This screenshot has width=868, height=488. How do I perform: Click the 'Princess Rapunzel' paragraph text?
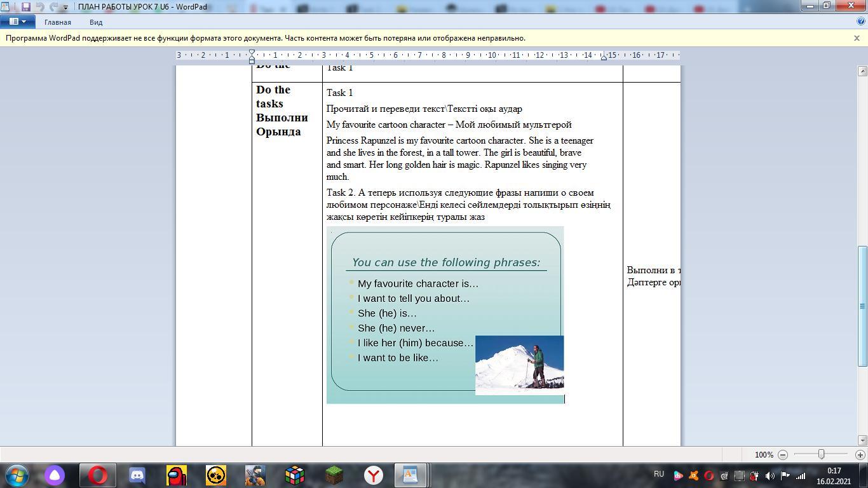click(460, 158)
